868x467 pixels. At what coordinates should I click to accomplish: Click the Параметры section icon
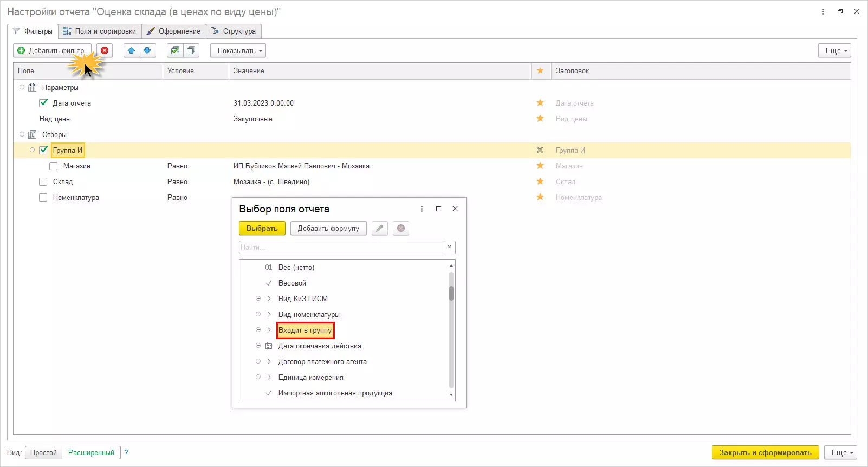point(33,87)
